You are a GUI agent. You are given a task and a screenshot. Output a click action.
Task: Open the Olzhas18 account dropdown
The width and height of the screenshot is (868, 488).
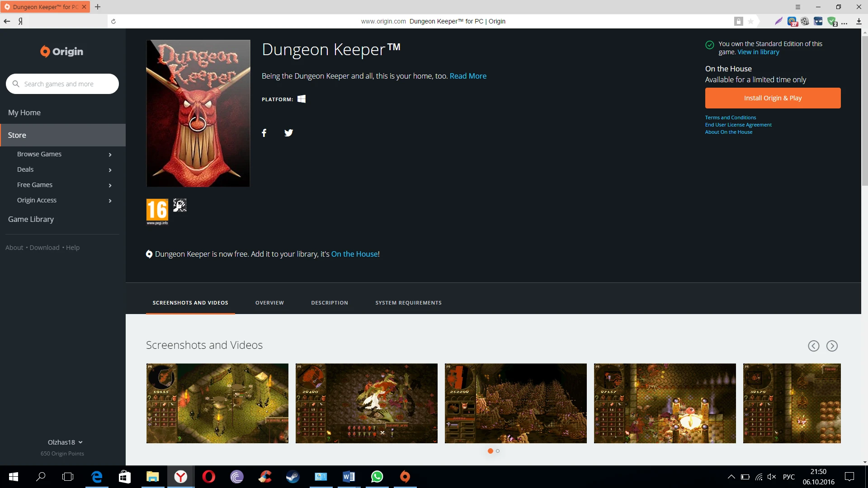(65, 442)
